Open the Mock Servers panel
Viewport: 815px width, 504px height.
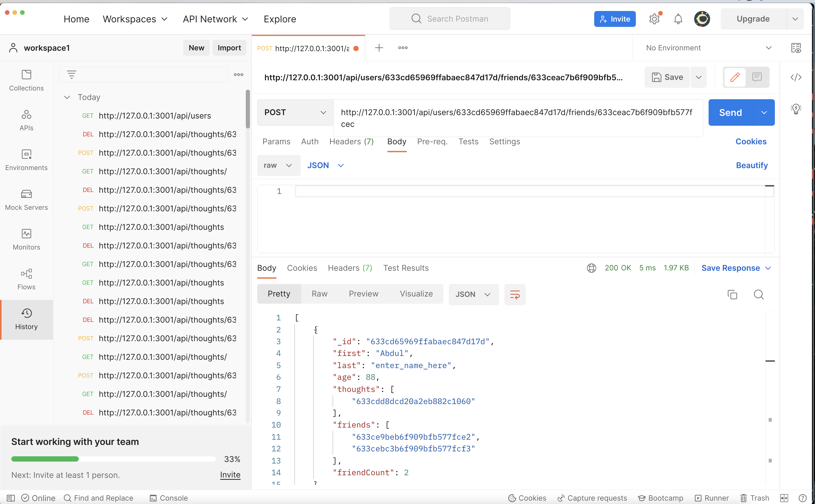click(26, 199)
